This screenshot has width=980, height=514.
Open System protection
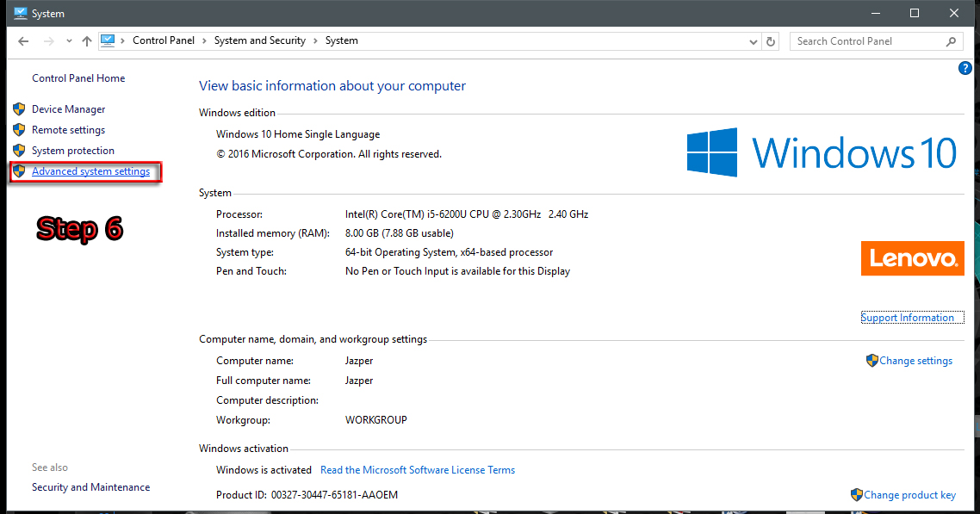(x=73, y=151)
